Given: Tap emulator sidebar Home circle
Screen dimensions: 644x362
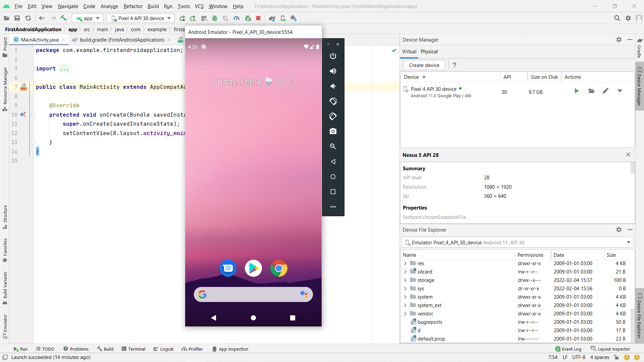Looking at the screenshot, I should tap(333, 177).
